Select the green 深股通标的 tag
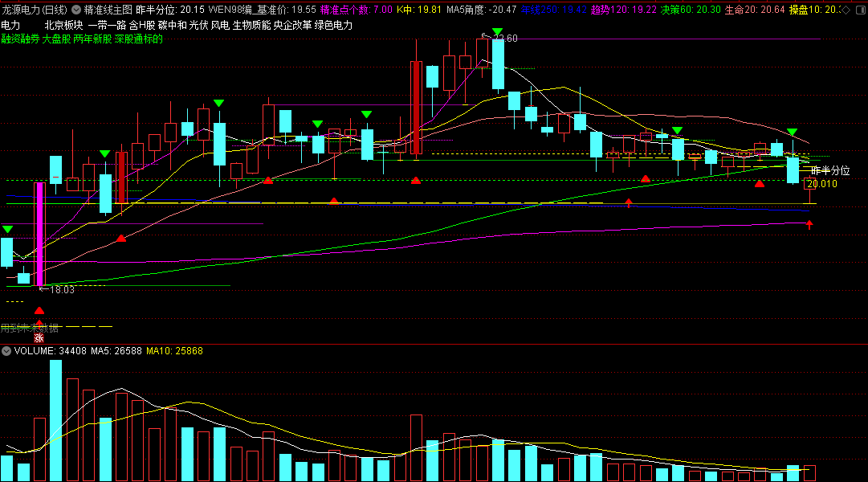Screen dimensions: 868x482 click(x=138, y=39)
